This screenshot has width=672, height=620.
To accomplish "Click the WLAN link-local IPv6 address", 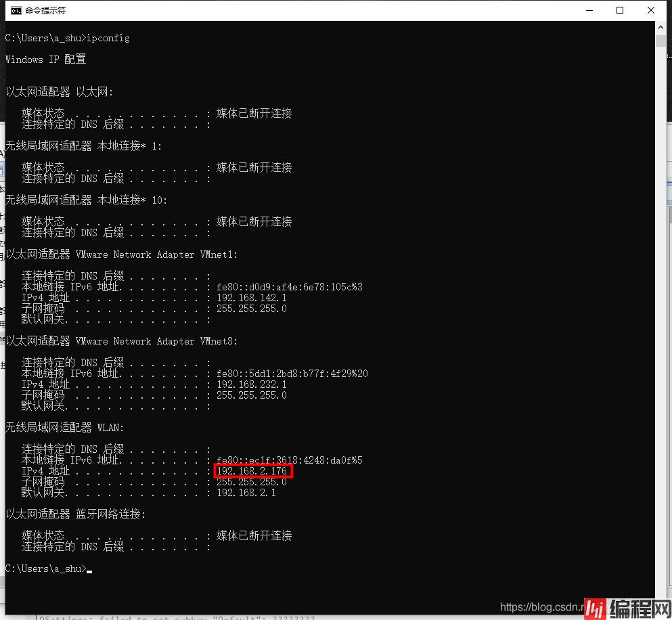I will coord(289,460).
